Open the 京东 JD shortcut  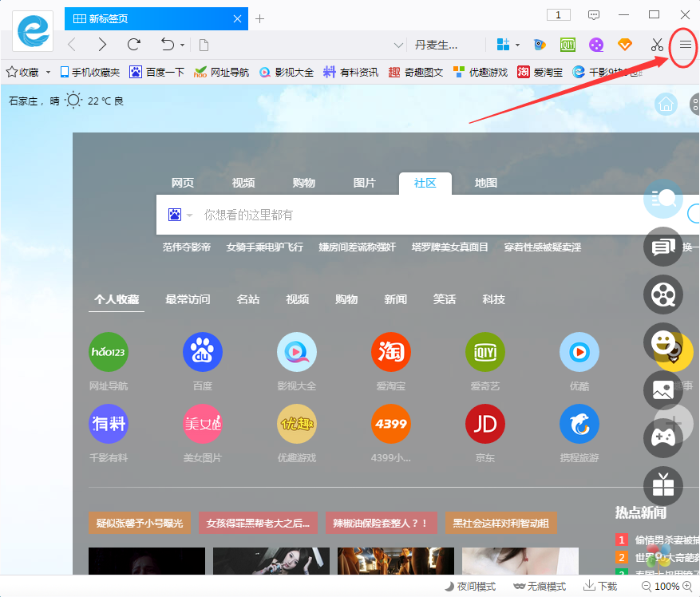(485, 424)
